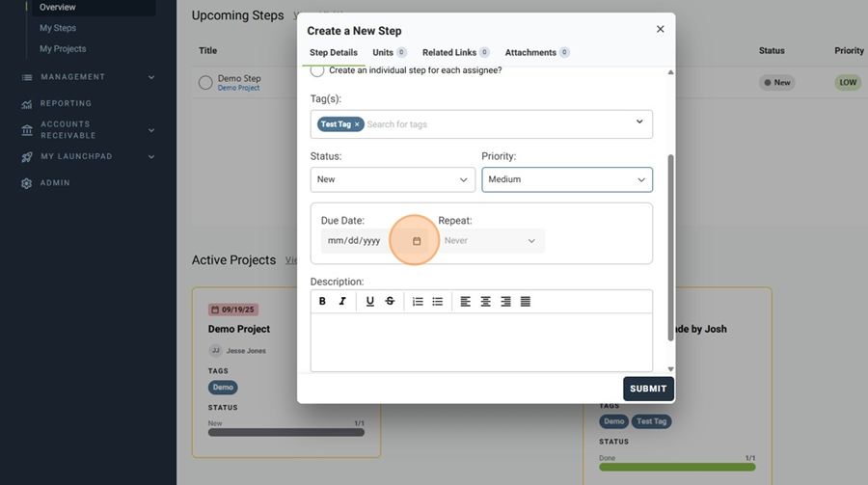Image resolution: width=868 pixels, height=485 pixels.
Task: Insert a bulleted list in description
Action: pyautogui.click(x=437, y=301)
